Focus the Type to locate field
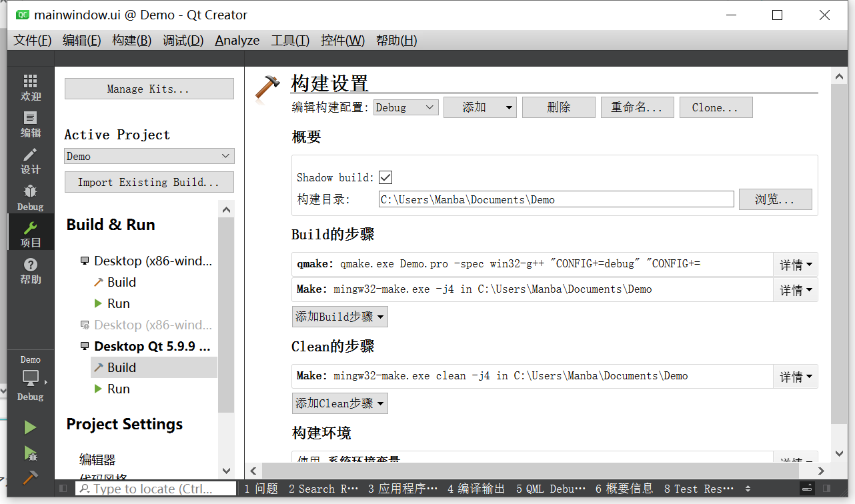Screen dimensions: 855x504 [156, 489]
